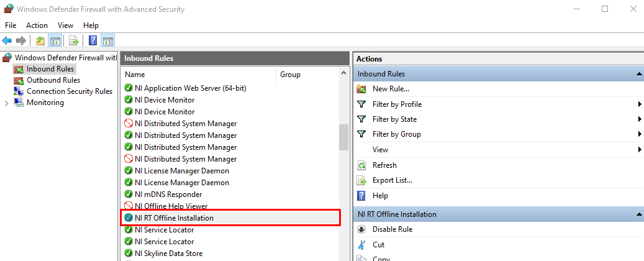
Task: Select Inbound Rules in the console tree
Action: [x=44, y=69]
